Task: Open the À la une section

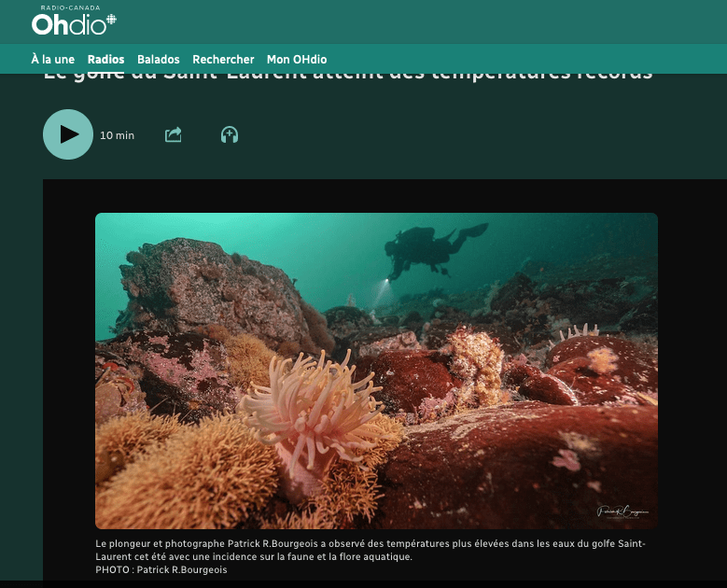Action: pos(52,59)
